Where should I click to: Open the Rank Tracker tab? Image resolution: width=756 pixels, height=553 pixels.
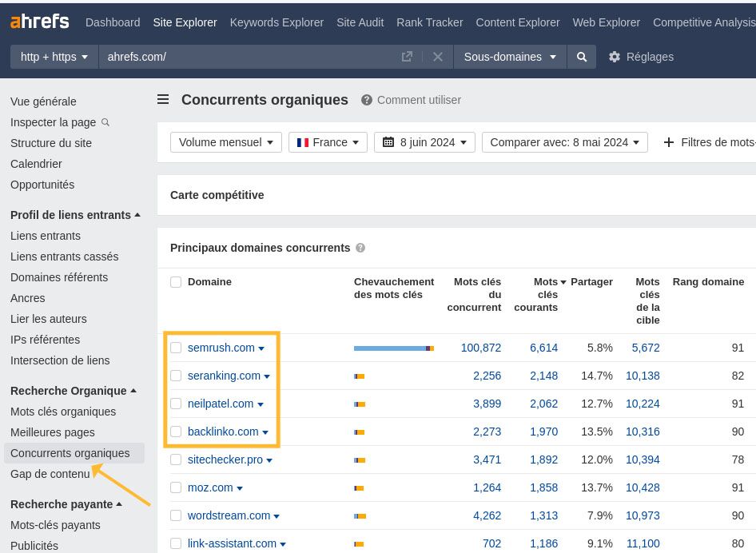click(430, 22)
